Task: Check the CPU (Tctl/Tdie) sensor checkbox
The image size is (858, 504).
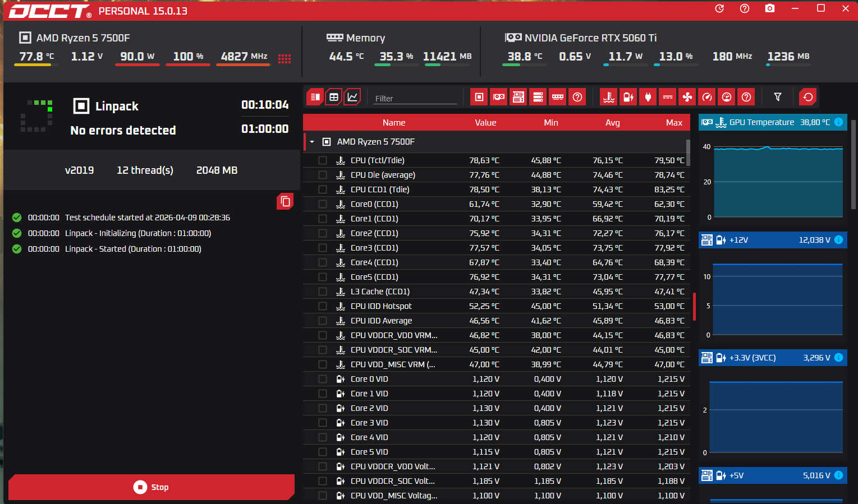Action: point(323,160)
